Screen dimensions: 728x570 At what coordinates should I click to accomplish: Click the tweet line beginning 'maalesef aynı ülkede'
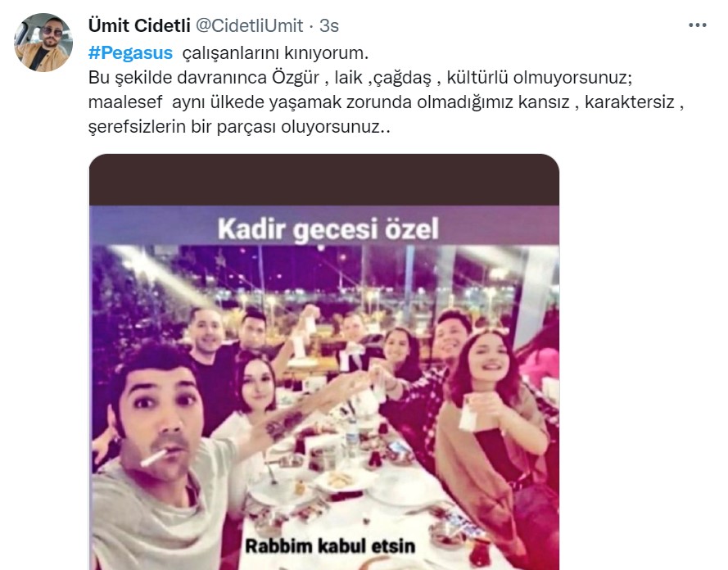click(386, 102)
